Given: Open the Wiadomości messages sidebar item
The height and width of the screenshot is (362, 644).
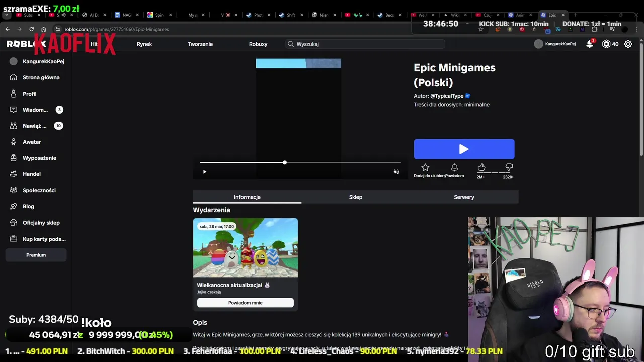Looking at the screenshot, I should pos(36,110).
